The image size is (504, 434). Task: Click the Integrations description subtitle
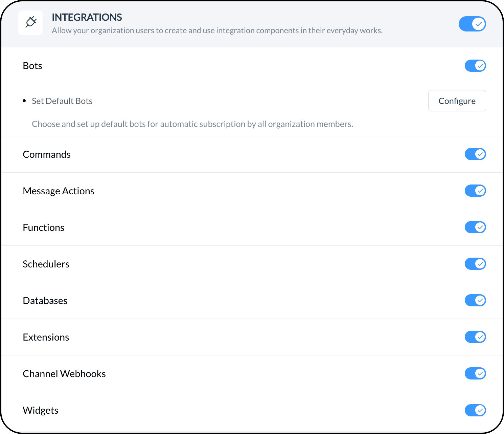pyautogui.click(x=217, y=30)
